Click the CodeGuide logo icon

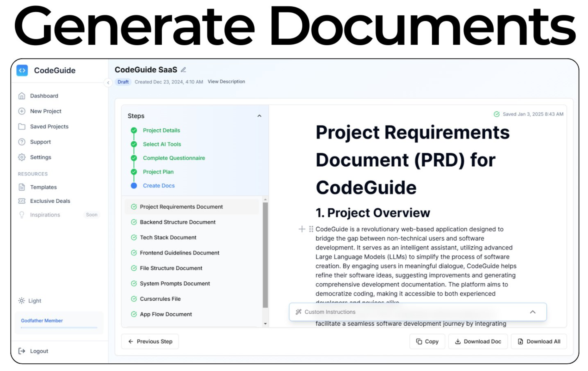pos(22,71)
